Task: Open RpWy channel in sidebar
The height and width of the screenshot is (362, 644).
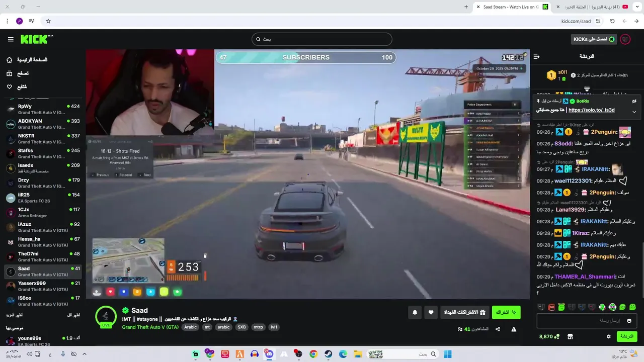Action: click(43, 110)
